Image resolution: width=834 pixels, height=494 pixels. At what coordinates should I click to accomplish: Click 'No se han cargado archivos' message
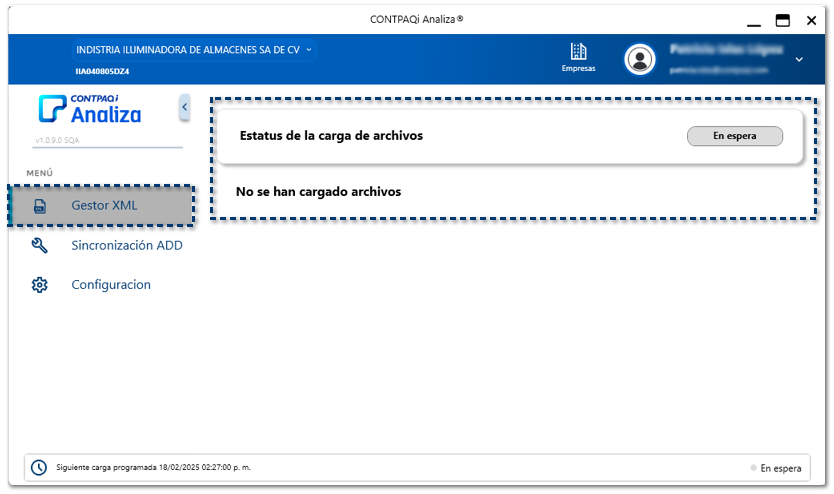pyautogui.click(x=318, y=192)
